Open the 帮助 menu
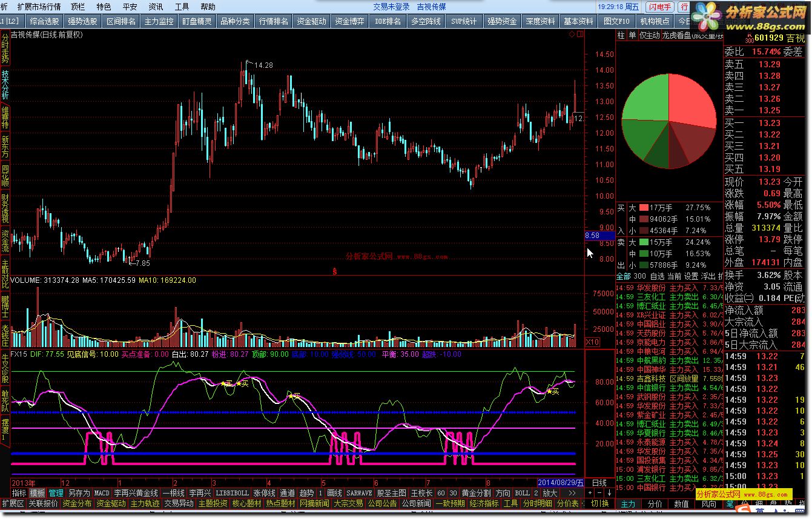This screenshot has height=519, width=812. (208, 7)
